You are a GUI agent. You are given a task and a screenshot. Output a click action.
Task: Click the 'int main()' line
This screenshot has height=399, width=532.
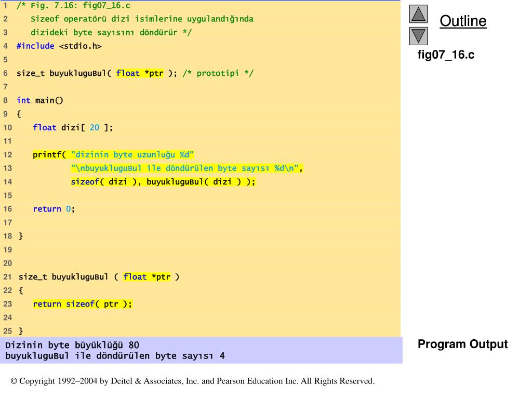(39, 100)
